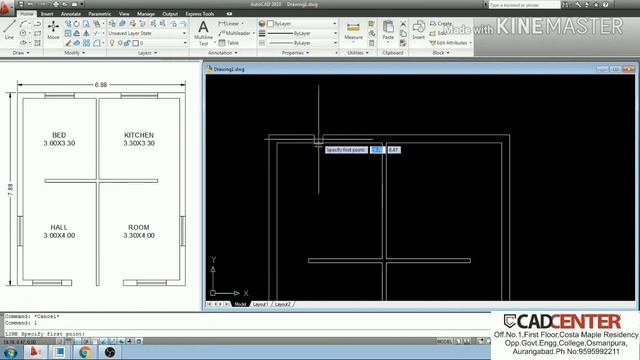Open the ByLayer linetype dropdown
This screenshot has width=640, height=360.
click(302, 42)
